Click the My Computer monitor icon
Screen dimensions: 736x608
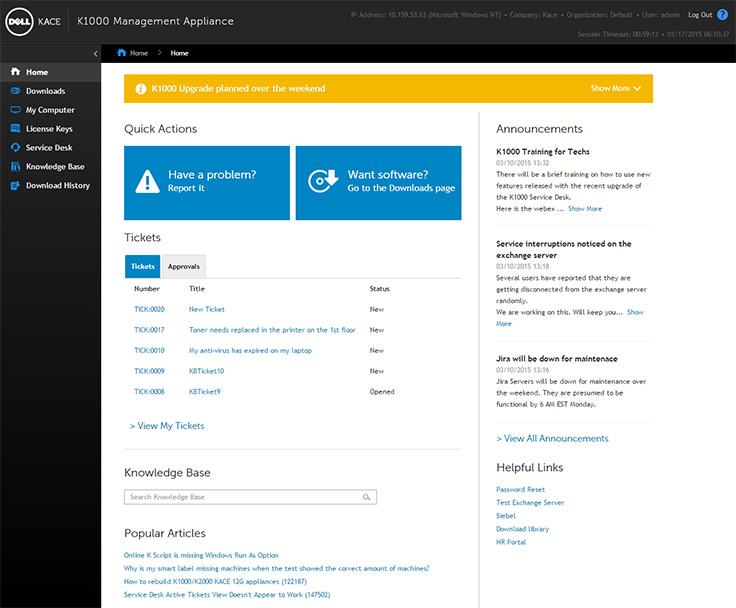coord(15,110)
